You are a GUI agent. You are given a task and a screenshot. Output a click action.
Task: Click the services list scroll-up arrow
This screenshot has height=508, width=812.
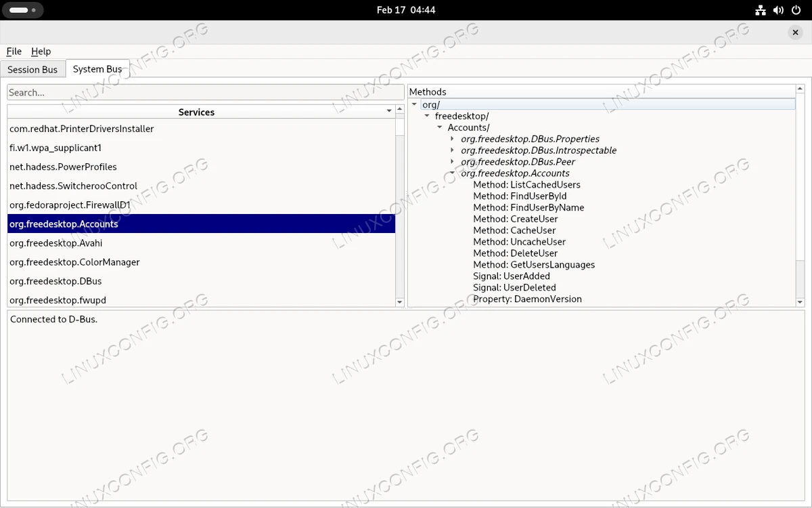click(x=400, y=109)
